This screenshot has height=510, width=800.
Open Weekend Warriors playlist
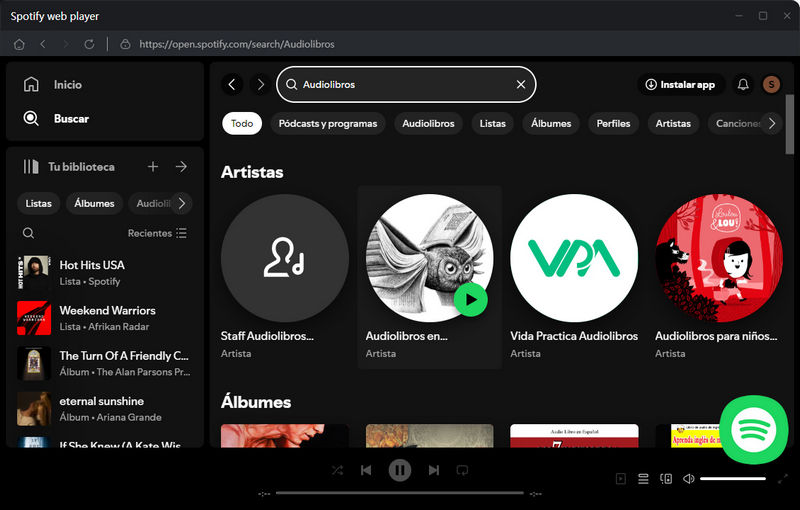[x=105, y=318]
